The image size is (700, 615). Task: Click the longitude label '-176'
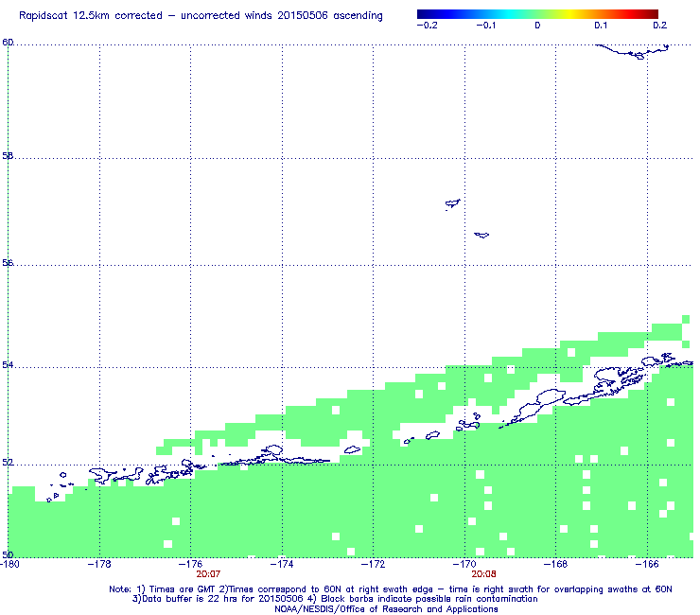coord(191,564)
